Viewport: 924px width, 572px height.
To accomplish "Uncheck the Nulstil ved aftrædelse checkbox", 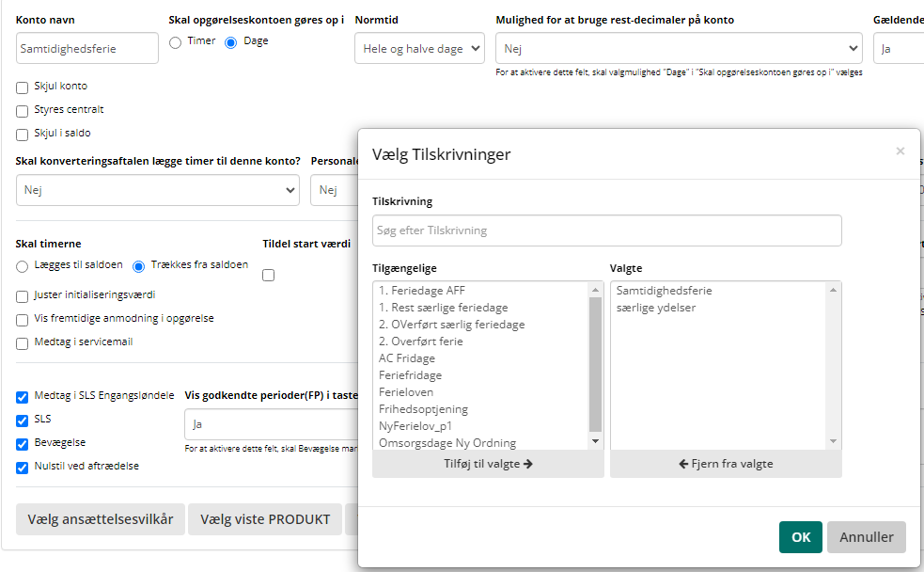I will 23,467.
